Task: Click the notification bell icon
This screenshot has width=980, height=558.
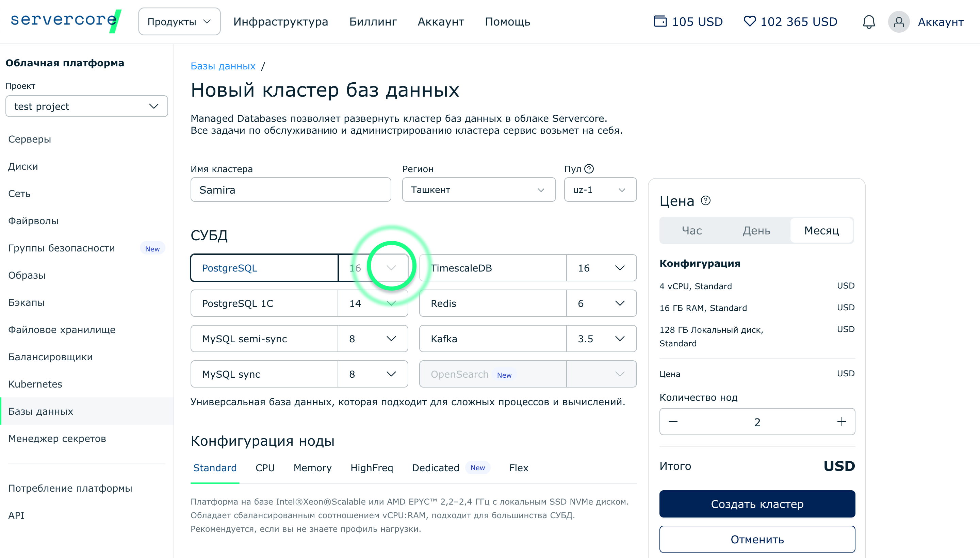Action: [x=868, y=22]
